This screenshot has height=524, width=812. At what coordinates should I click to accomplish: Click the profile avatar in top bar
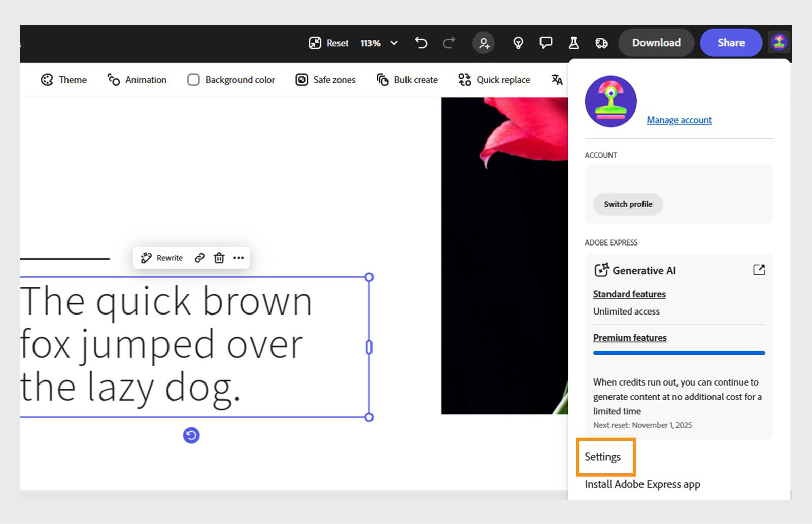click(779, 42)
